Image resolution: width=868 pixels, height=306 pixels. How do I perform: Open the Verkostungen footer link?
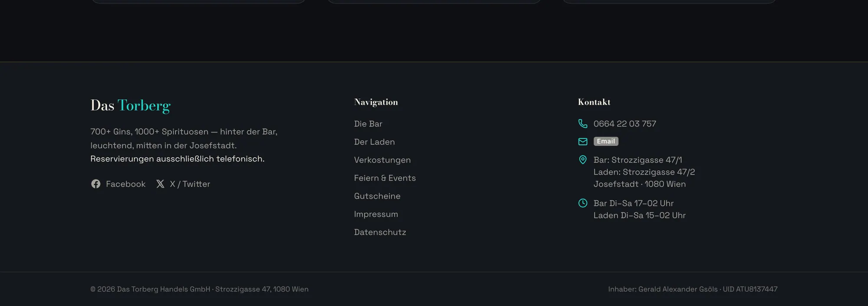(x=382, y=160)
